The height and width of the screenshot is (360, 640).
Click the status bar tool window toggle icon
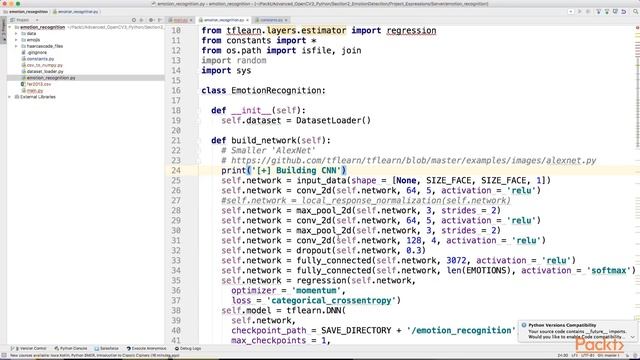[x=4, y=356]
